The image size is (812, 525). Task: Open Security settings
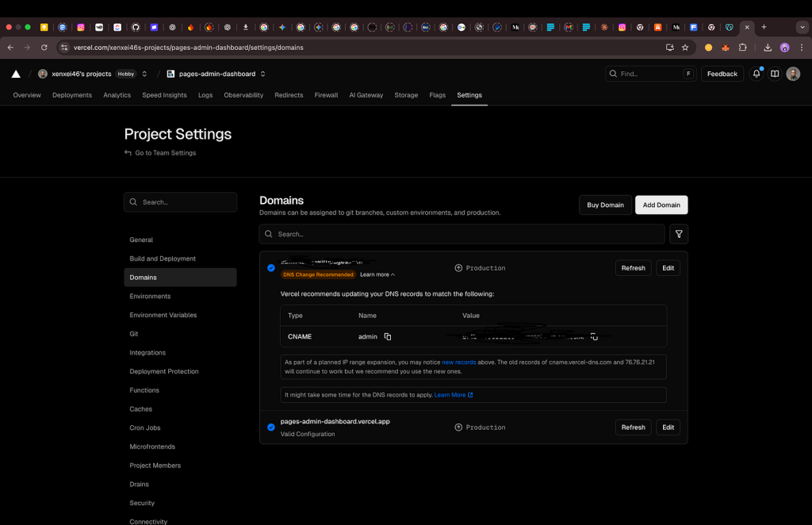coord(180,503)
